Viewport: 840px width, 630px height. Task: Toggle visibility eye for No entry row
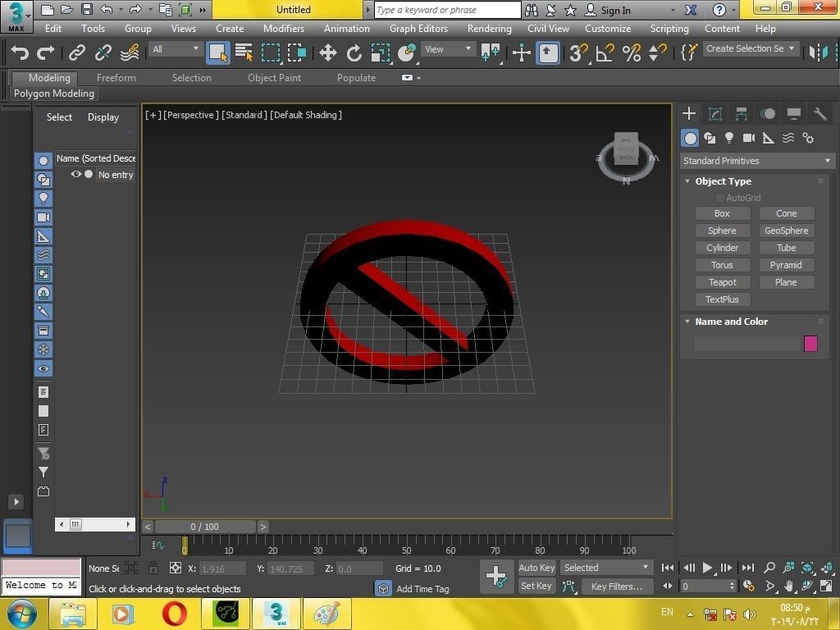pyautogui.click(x=76, y=174)
